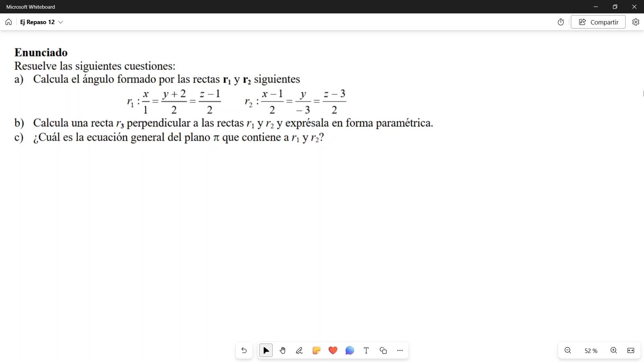Click the 52 % zoom level
This screenshot has width=644, height=362.
click(591, 351)
